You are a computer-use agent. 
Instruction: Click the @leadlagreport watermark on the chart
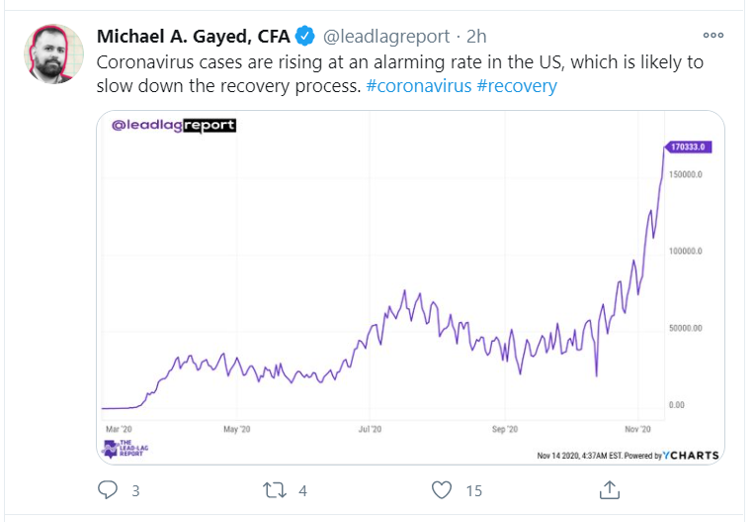click(x=172, y=127)
